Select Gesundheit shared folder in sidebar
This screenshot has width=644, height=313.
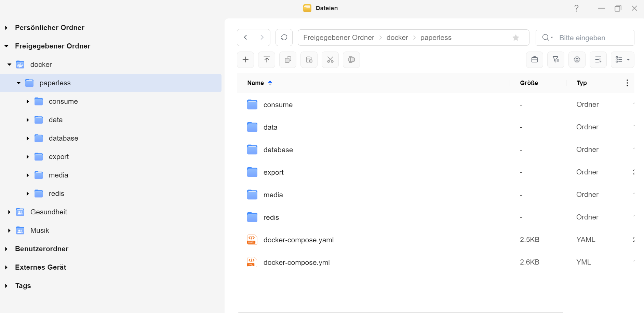click(49, 212)
